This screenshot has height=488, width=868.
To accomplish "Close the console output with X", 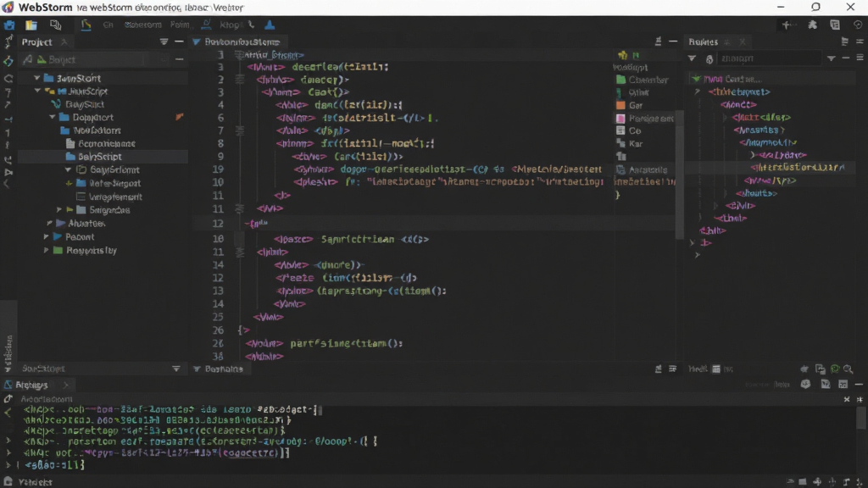I will pos(847,400).
